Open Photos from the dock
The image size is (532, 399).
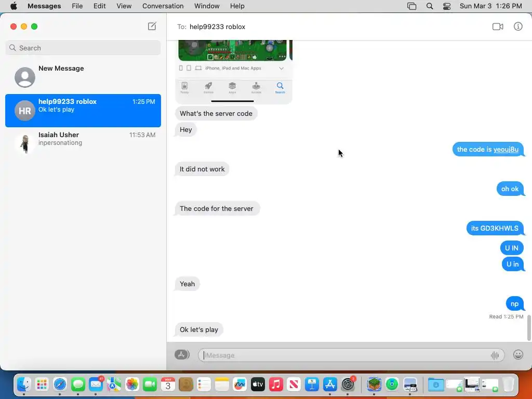pos(132,384)
